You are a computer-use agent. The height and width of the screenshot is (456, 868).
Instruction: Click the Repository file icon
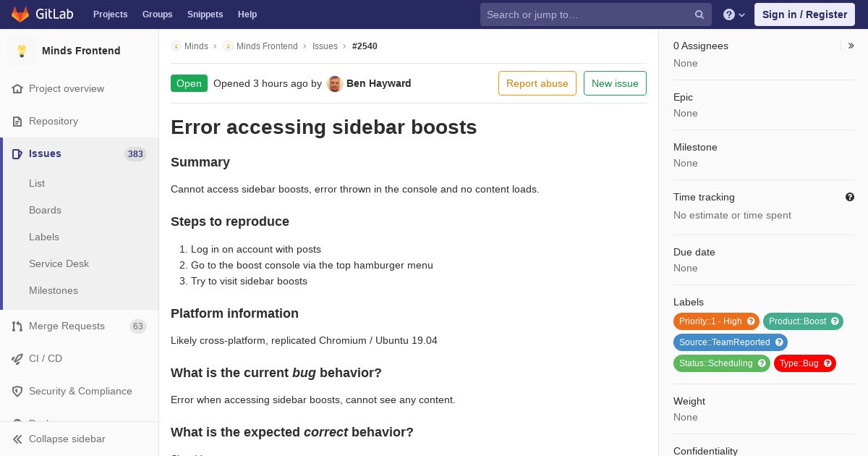pyautogui.click(x=17, y=122)
